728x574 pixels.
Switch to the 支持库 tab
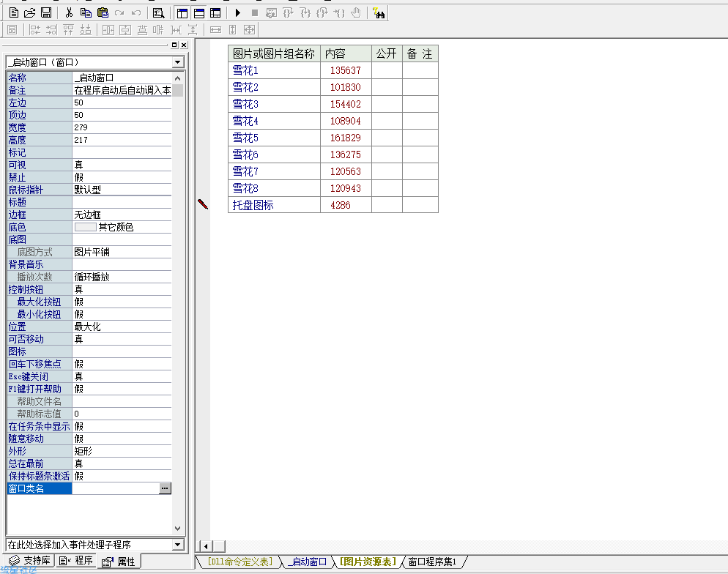[30, 561]
